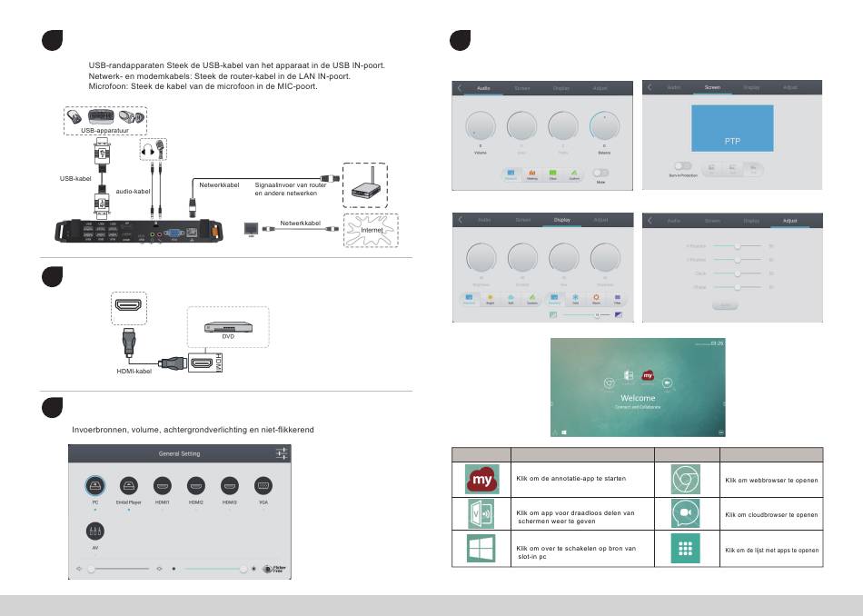Click the red 'my' annotation app icon in table

click(481, 479)
